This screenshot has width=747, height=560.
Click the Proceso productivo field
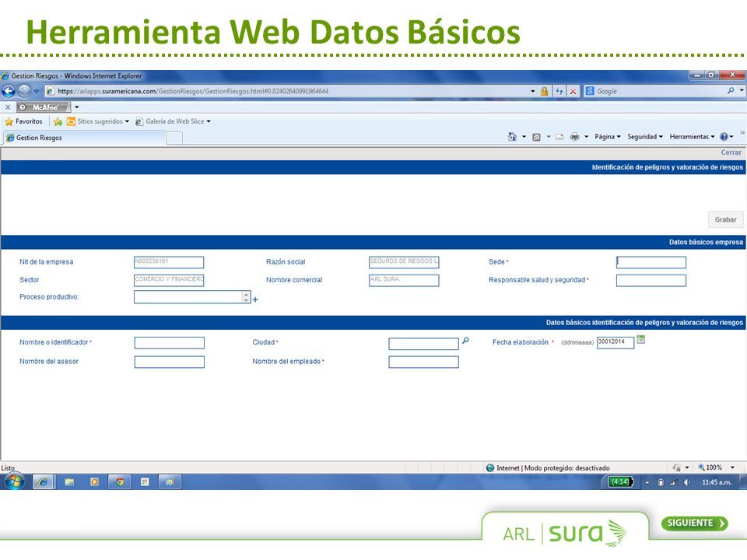click(x=188, y=297)
